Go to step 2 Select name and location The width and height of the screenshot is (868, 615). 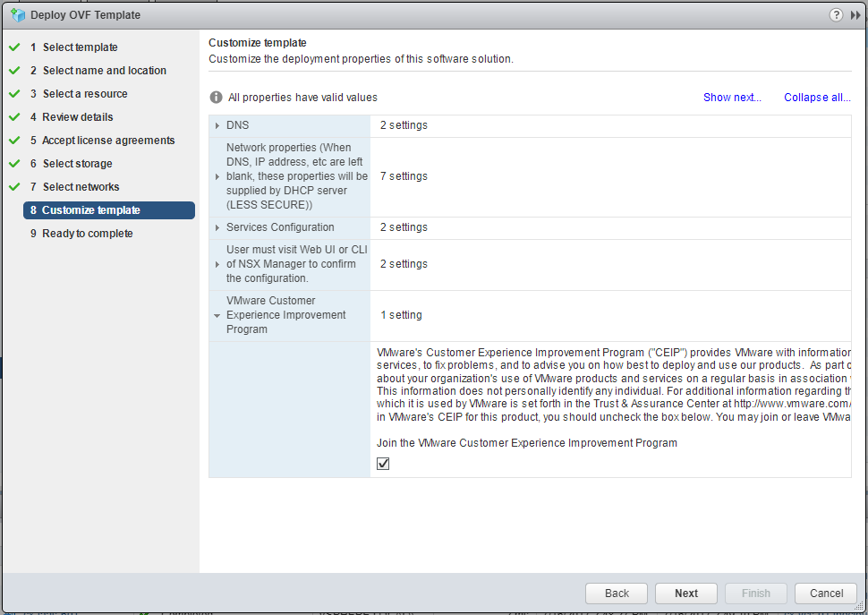(104, 71)
